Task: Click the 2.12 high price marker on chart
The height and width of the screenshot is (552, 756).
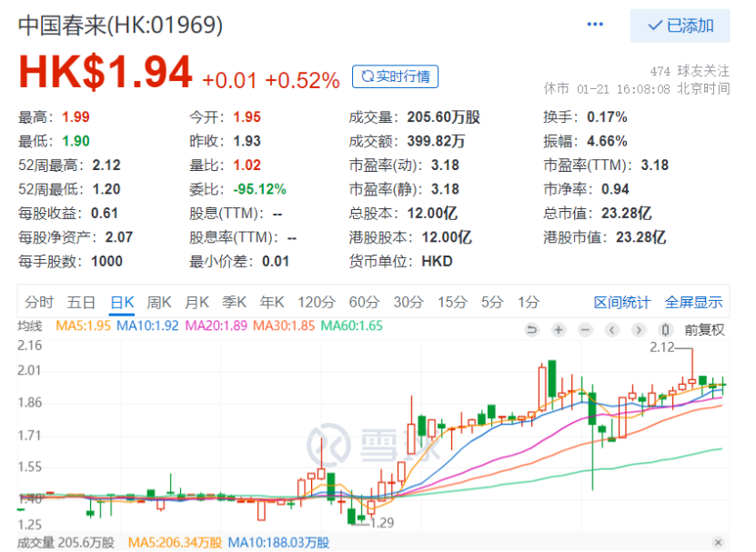Action: (664, 346)
